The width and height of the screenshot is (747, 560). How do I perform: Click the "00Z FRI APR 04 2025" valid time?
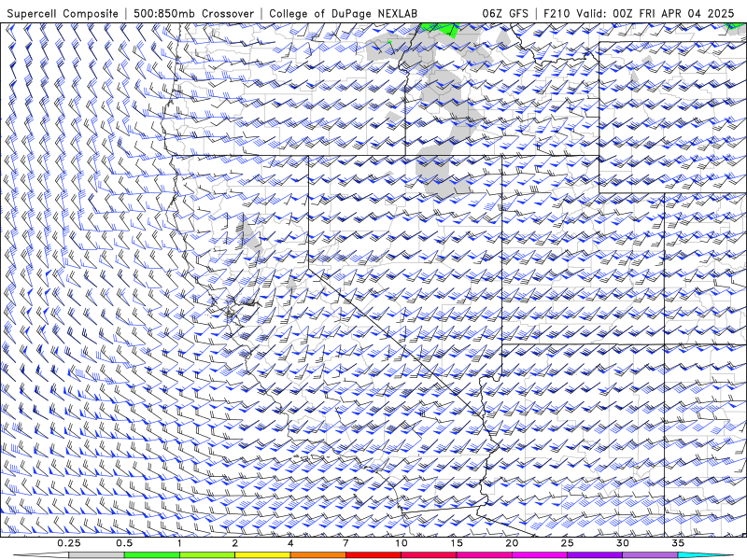(x=673, y=13)
